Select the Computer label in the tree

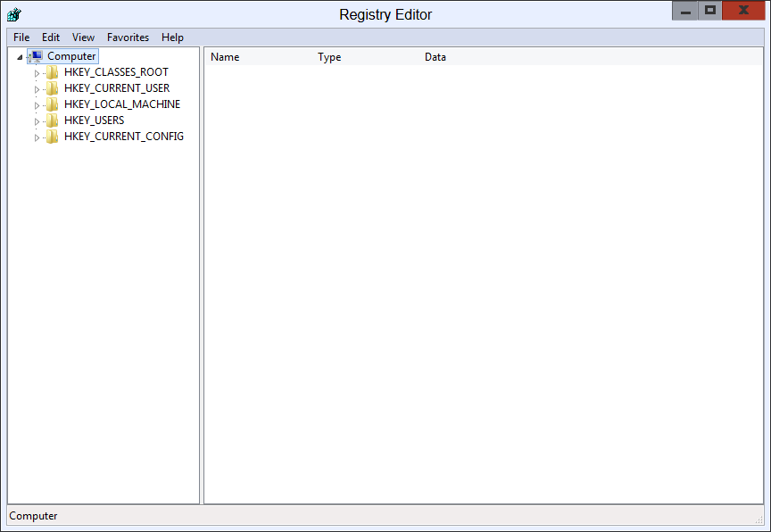[x=71, y=56]
